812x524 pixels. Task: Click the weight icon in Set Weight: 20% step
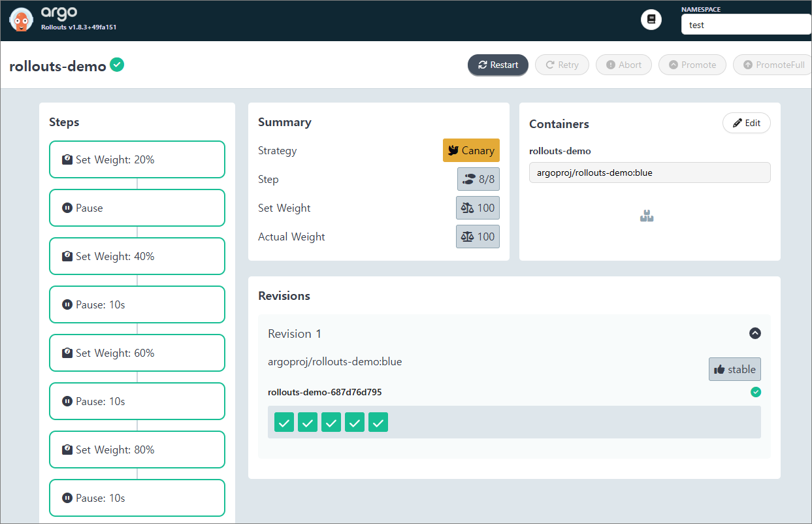pos(67,159)
